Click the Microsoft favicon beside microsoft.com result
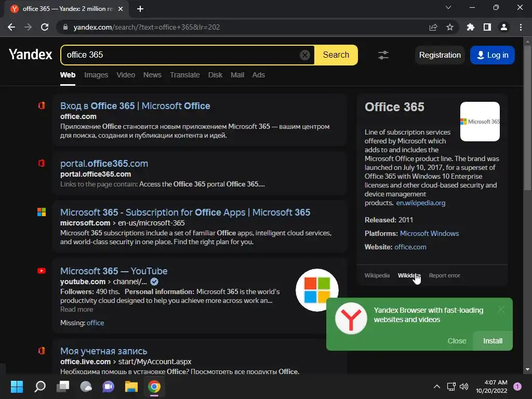 click(42, 212)
